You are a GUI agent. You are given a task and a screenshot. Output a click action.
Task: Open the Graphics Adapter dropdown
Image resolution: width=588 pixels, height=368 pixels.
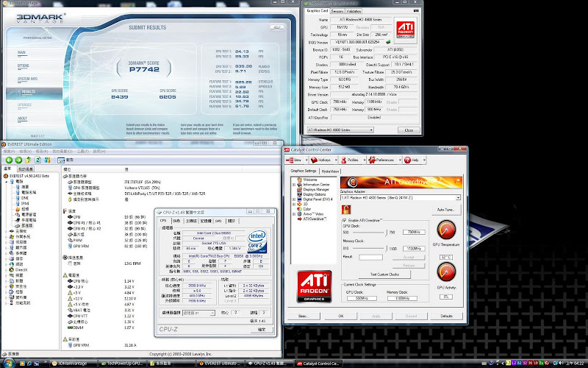click(458, 197)
